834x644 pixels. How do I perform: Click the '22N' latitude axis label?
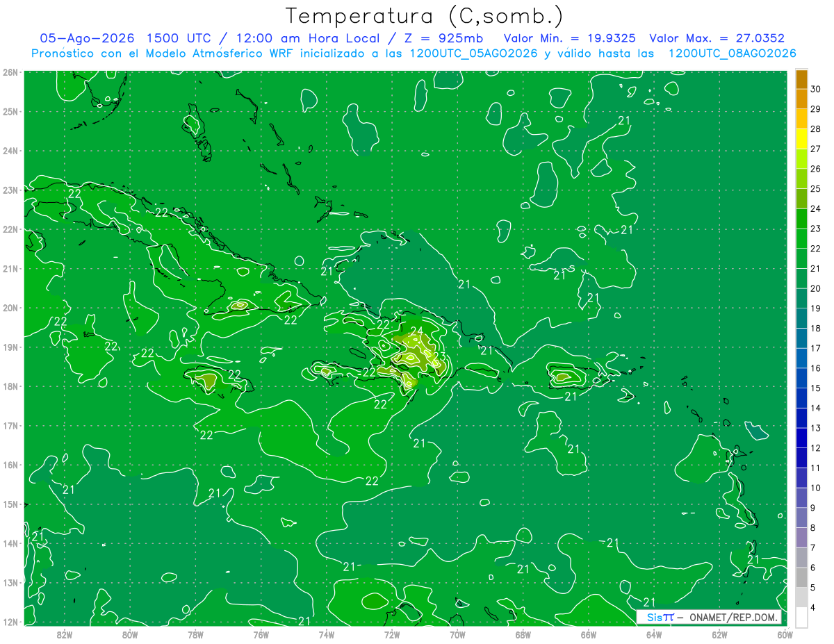10,229
